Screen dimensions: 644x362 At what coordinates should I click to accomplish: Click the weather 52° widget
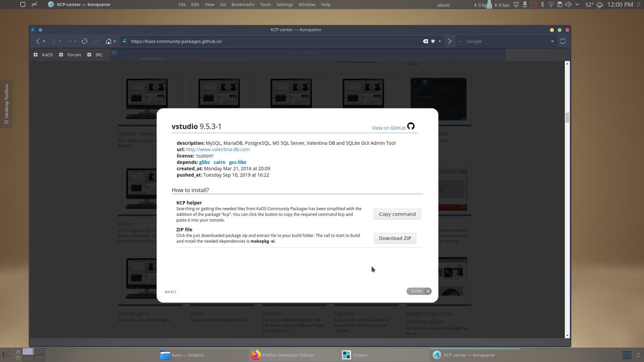click(594, 4)
